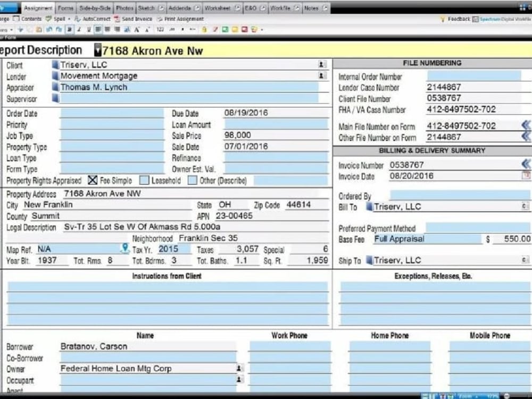Click the Ordered By input field
The width and height of the screenshot is (532, 399).
coord(460,195)
